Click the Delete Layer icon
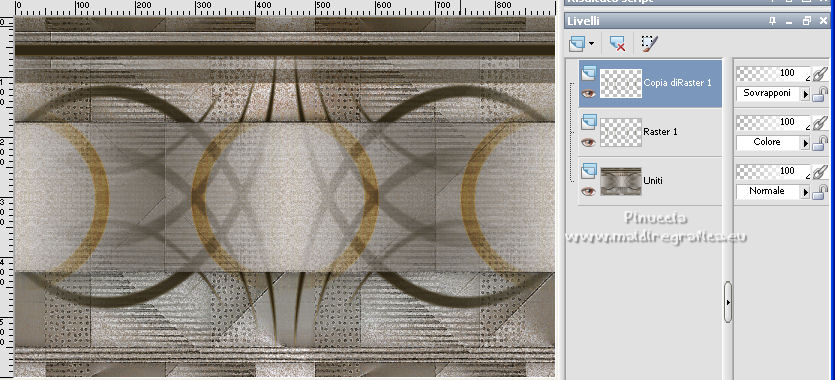This screenshot has width=835, height=380. [x=618, y=43]
